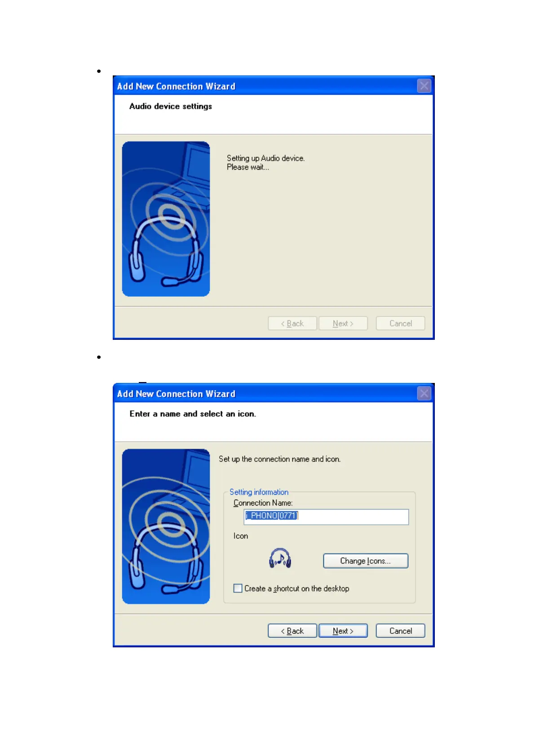535x756 pixels.
Task: Click the Setting information group heading
Action: point(259,492)
